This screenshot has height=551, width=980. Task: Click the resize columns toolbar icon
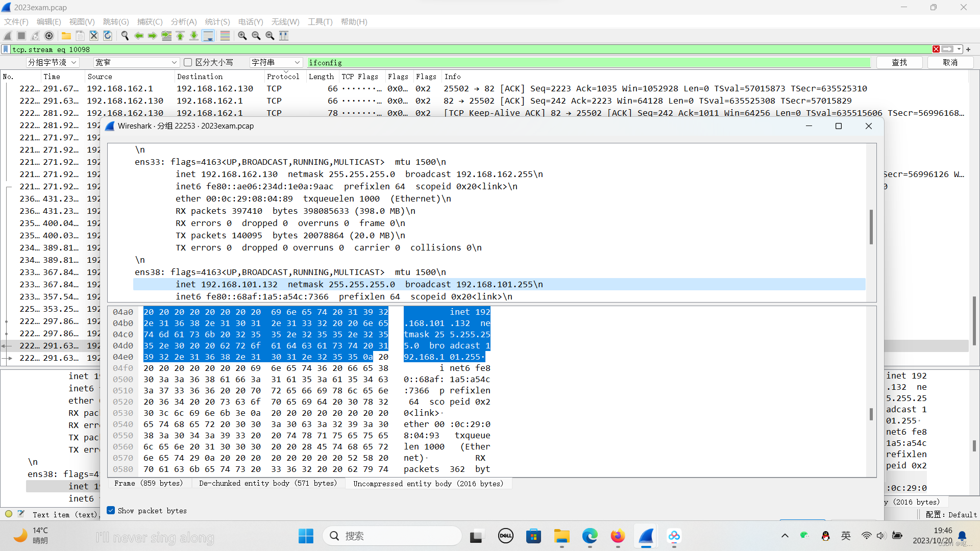[284, 36]
